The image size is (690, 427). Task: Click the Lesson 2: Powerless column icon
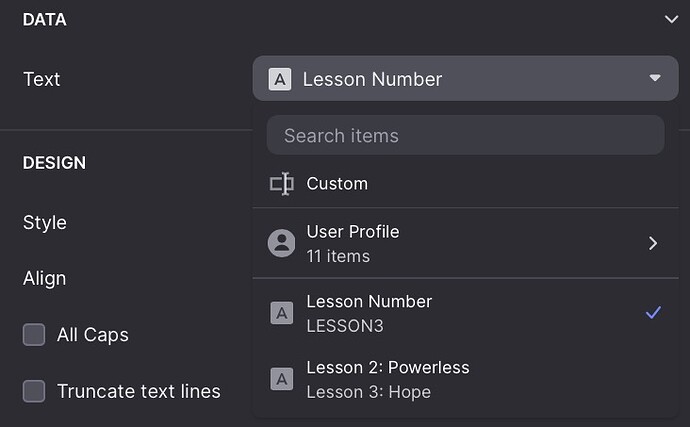282,379
